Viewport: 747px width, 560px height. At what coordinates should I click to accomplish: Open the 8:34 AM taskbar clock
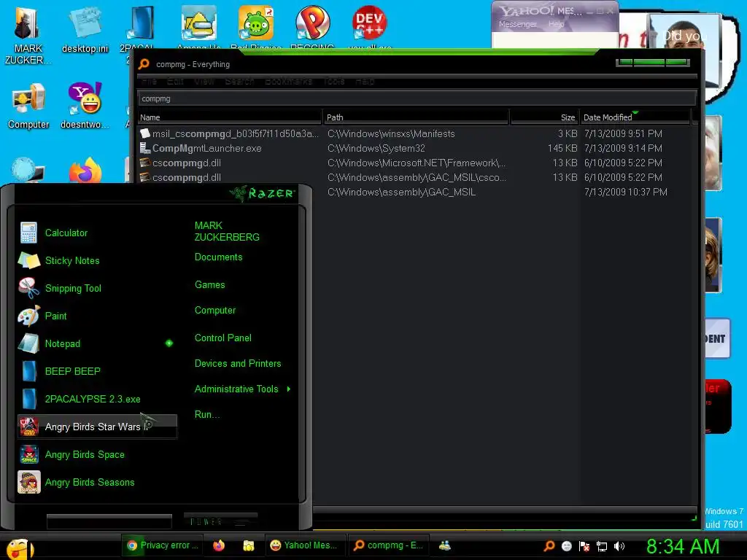coord(683,547)
